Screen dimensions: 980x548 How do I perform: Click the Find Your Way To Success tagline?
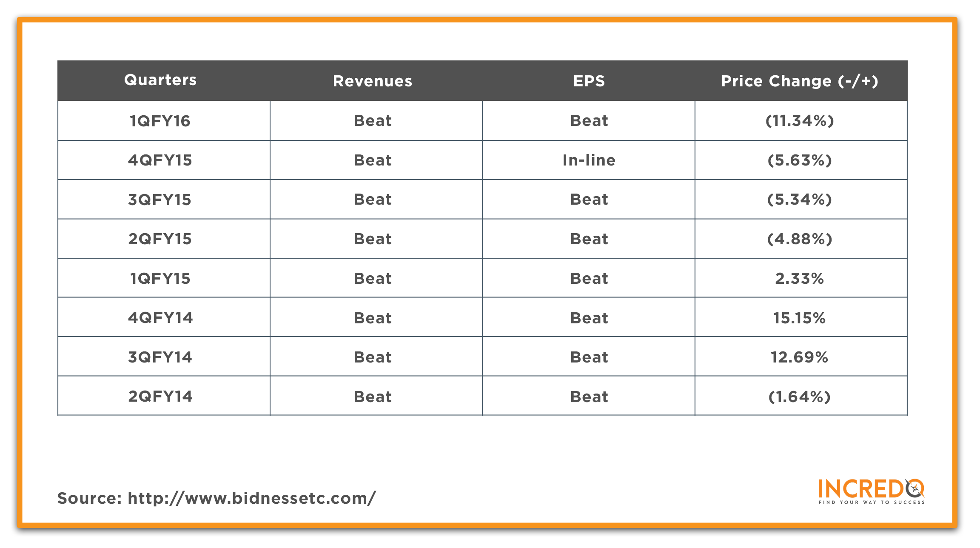(x=872, y=502)
